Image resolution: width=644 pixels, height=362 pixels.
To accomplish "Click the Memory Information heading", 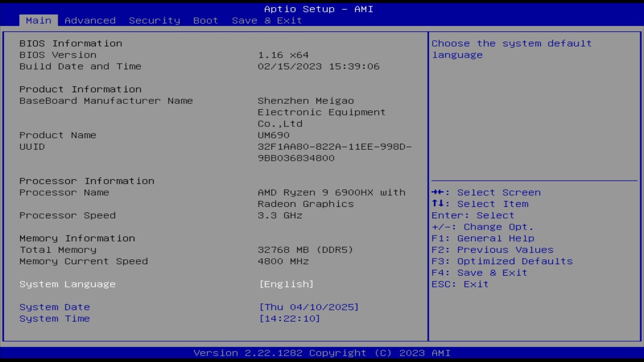I will pyautogui.click(x=77, y=238).
